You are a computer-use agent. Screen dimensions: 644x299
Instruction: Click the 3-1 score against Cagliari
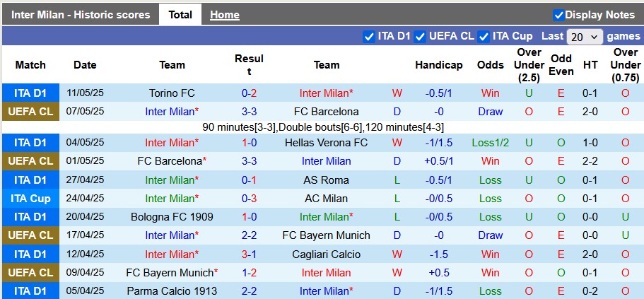pos(249,254)
